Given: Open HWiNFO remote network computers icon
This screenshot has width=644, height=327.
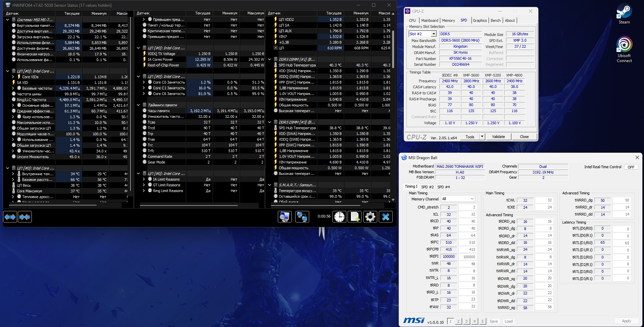Looking at the screenshot, I should pos(302,217).
